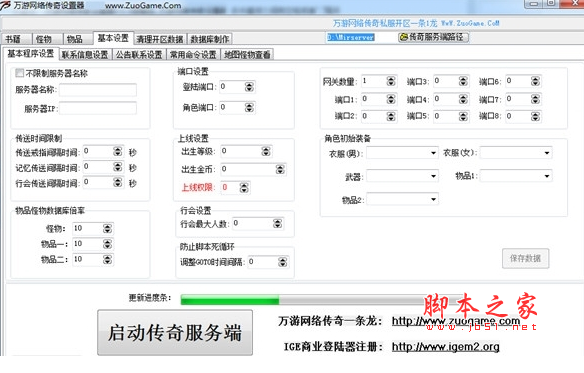
Task: Click the 传奇服务端路径 folder icon button
Action: point(434,37)
